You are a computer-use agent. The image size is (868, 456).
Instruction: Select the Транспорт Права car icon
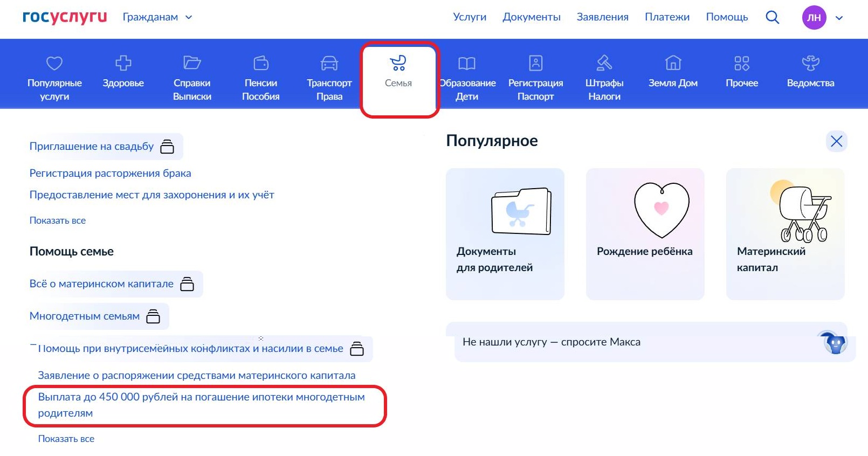(329, 63)
